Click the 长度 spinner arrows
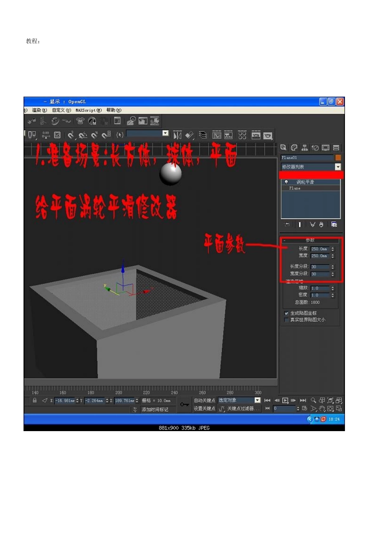This screenshot has width=392, height=555. pos(333,249)
